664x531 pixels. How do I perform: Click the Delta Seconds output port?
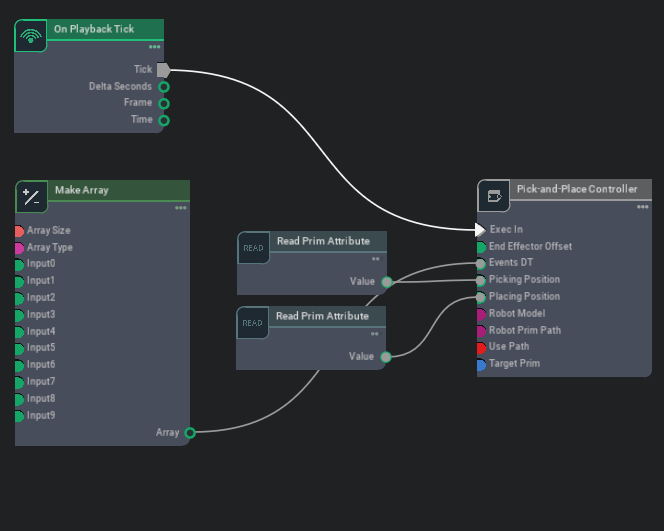pos(164,87)
